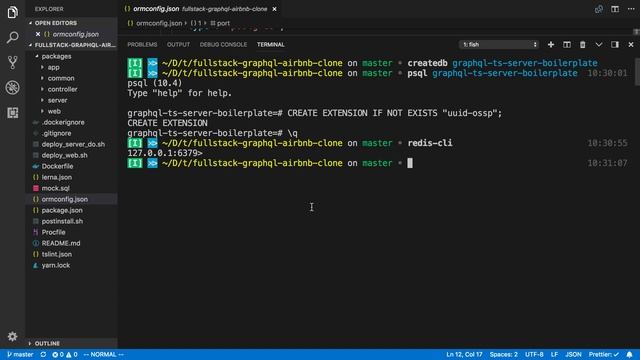Close the terminal panel
640x360 pixels.
pos(631,44)
